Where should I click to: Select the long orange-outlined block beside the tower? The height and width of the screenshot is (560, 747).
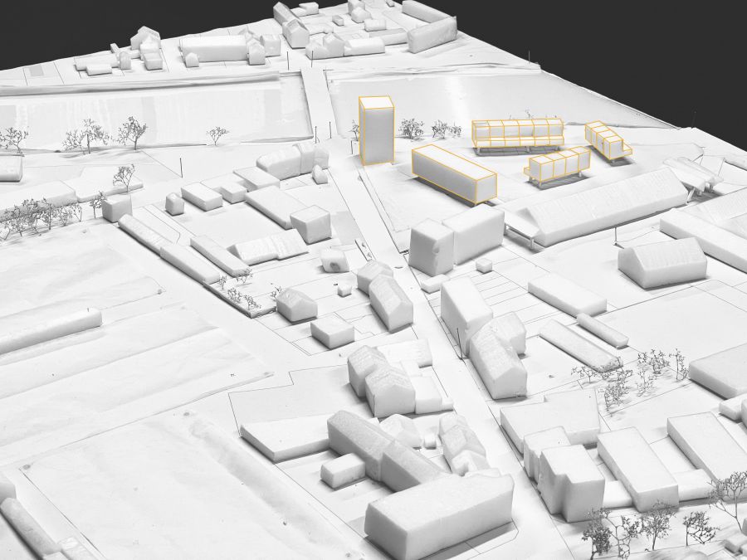tap(453, 174)
